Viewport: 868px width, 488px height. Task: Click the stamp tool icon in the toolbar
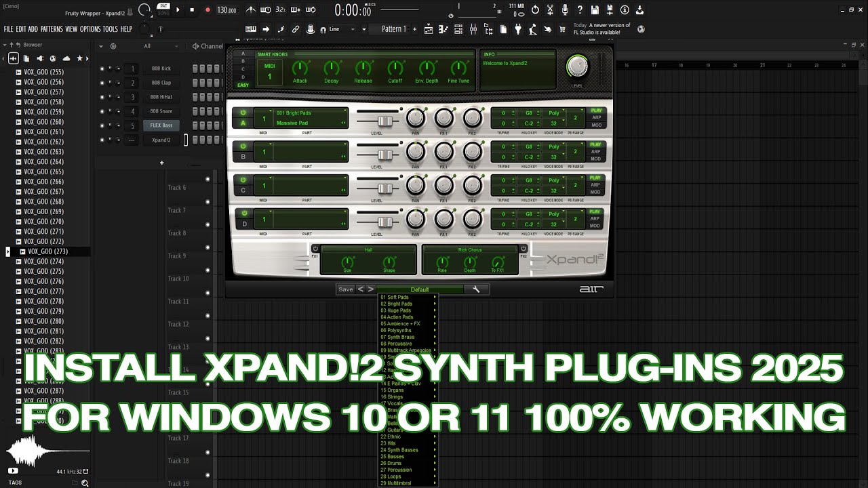click(311, 29)
